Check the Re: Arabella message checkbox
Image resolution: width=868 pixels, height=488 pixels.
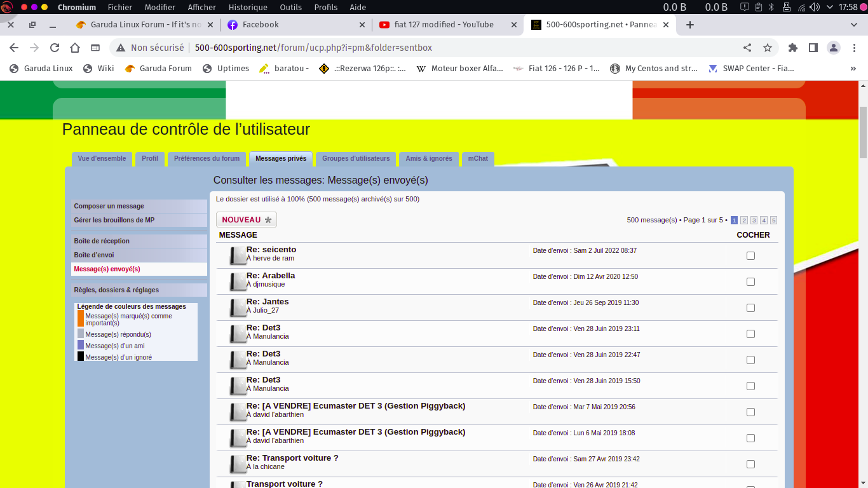[750, 281]
